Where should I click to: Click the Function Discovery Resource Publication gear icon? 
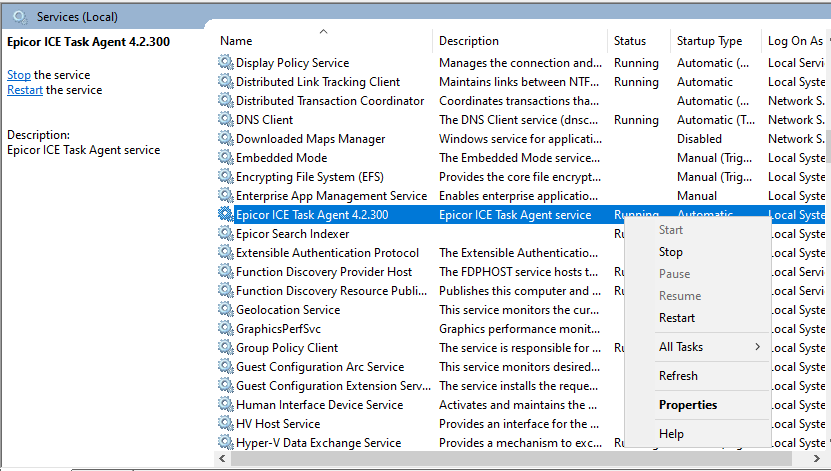pyautogui.click(x=226, y=291)
